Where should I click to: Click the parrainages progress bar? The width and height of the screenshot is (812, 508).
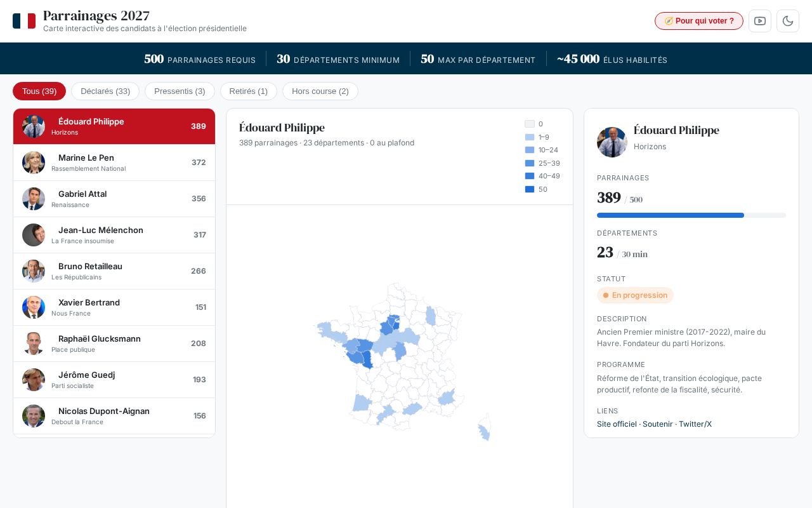[691, 215]
